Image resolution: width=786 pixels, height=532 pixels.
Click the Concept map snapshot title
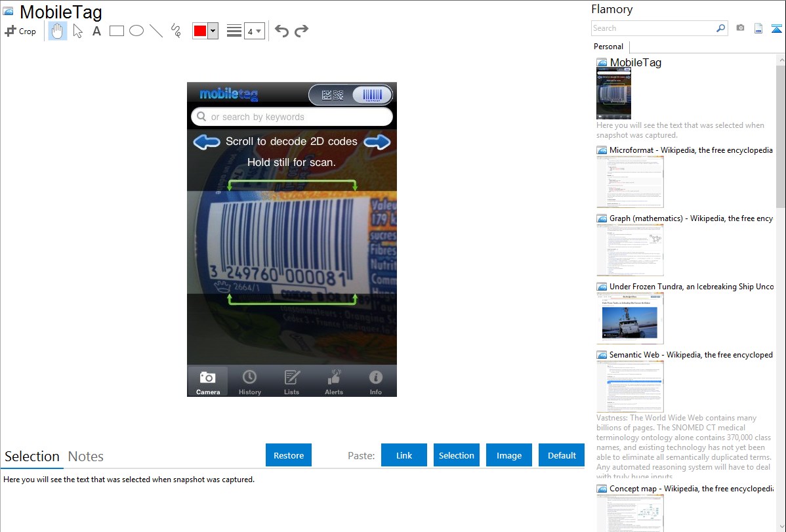(692, 488)
